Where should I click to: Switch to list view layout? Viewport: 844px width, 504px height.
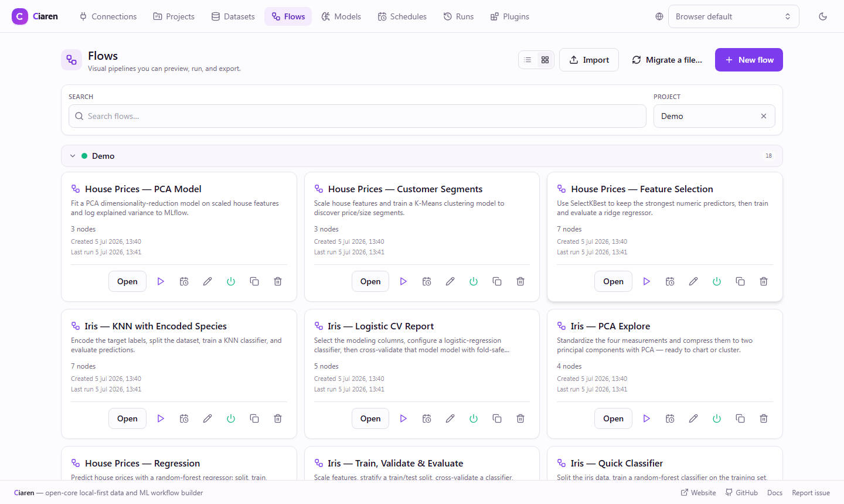[527, 60]
